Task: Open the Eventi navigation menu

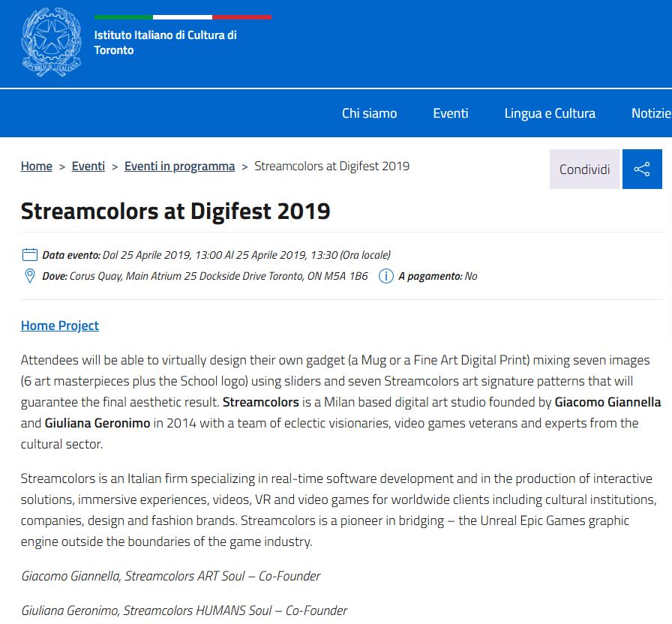Action: pos(451,113)
